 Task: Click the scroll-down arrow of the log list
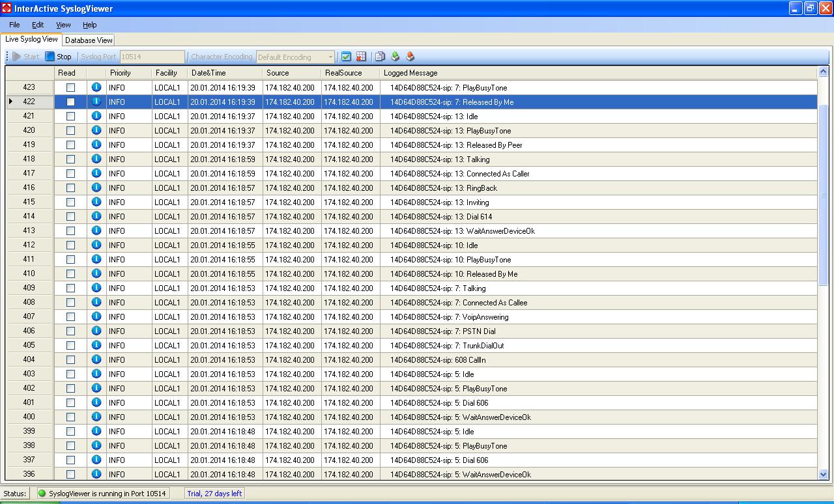[x=823, y=475]
